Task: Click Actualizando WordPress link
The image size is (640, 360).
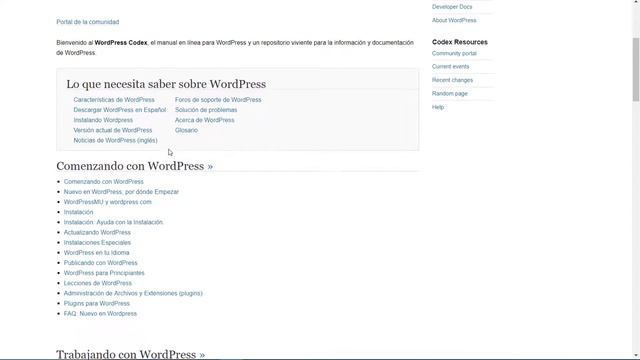Action: pyautogui.click(x=97, y=232)
